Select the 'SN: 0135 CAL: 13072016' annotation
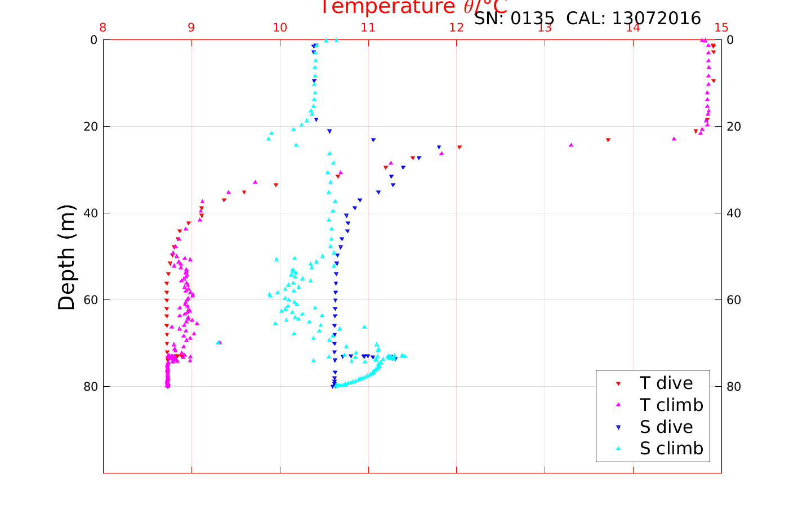798x532 pixels. (587, 19)
